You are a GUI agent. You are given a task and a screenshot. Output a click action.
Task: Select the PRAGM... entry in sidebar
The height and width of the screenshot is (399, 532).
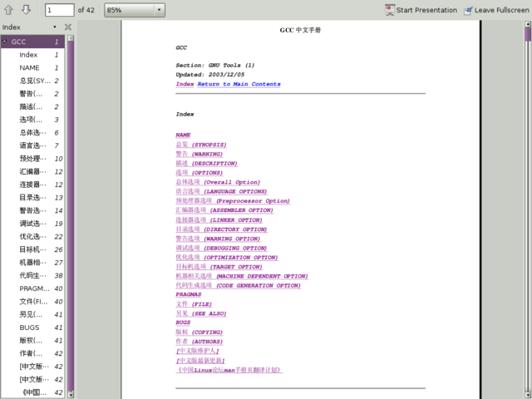click(x=32, y=288)
